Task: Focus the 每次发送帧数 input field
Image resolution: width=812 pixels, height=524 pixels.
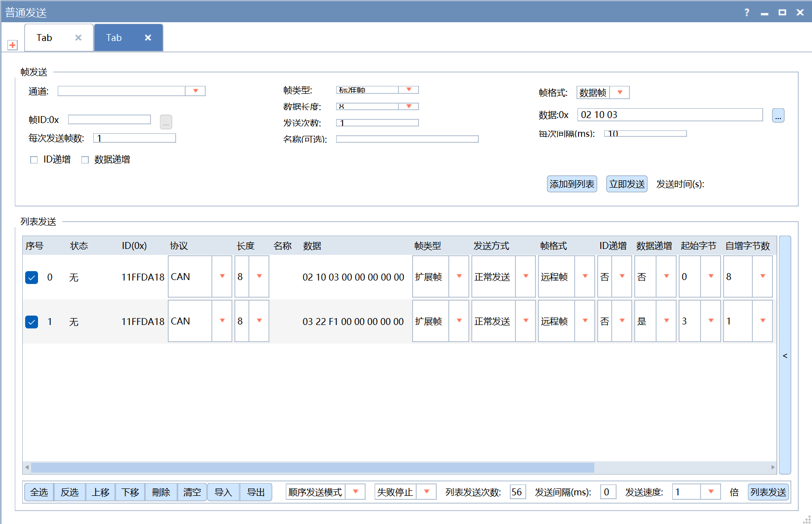Action: 135,138
